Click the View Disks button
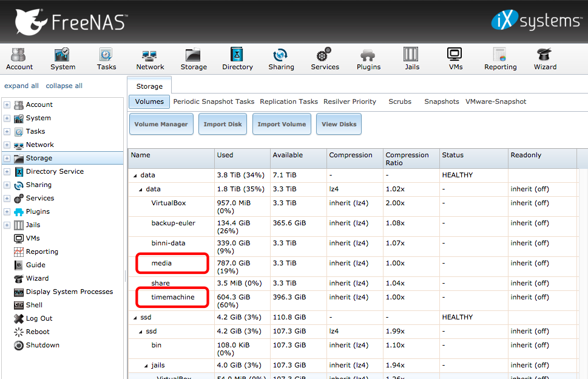This screenshot has width=588, height=379. coord(339,124)
